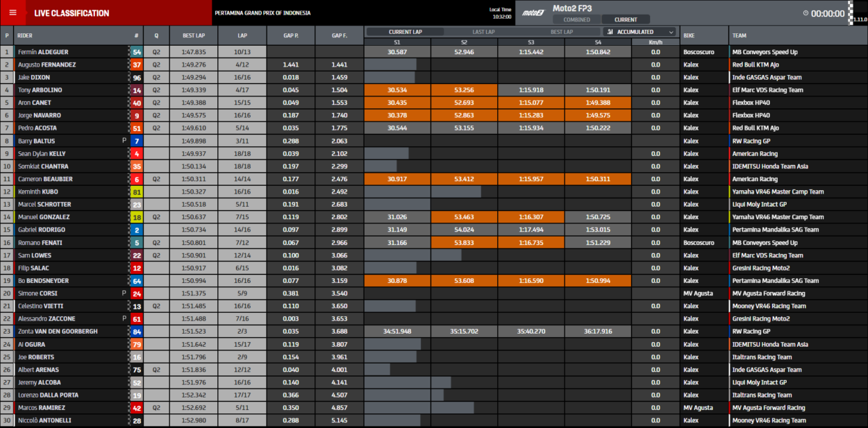Select rider Jake Dixon
This screenshot has width=868, height=428.
coord(34,78)
